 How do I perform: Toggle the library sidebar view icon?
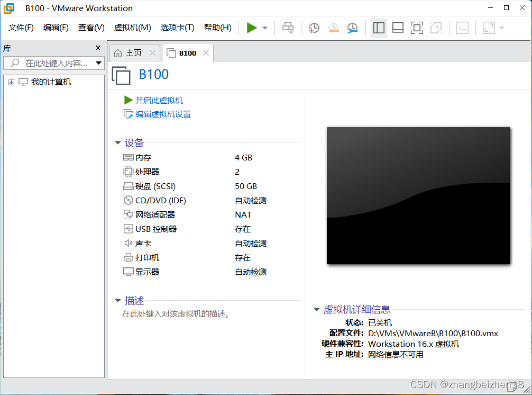point(379,28)
